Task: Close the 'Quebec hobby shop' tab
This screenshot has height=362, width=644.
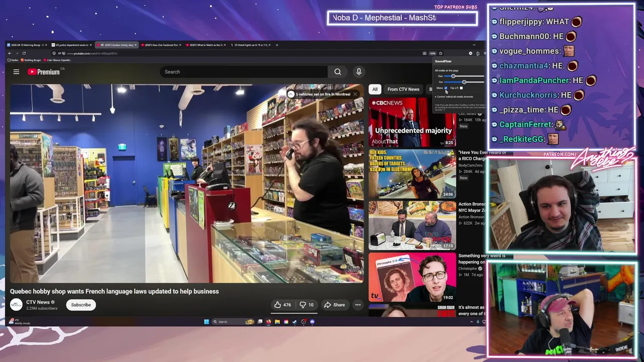Action: [135, 45]
